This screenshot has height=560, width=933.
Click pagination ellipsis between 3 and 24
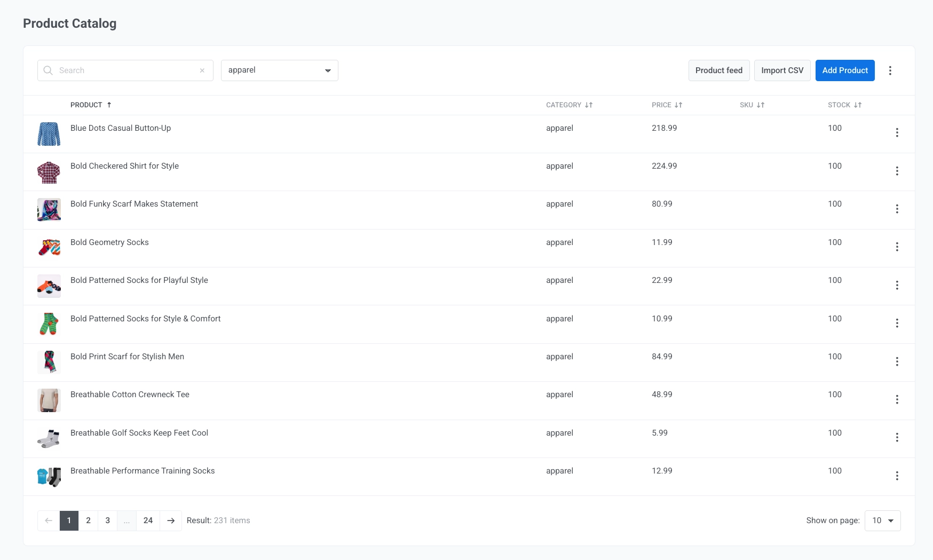pyautogui.click(x=127, y=520)
